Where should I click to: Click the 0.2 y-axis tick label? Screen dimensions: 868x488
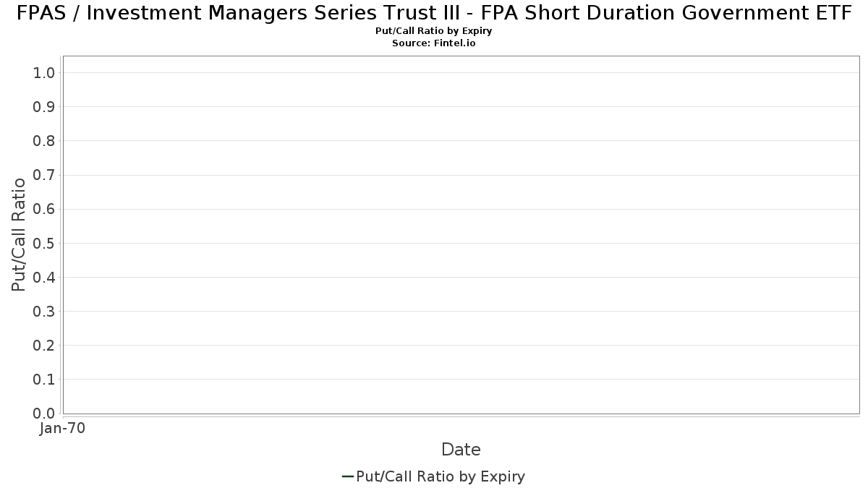click(44, 346)
